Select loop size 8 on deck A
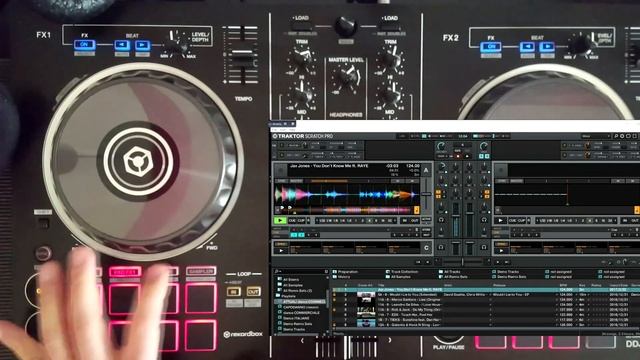 pos(376,220)
